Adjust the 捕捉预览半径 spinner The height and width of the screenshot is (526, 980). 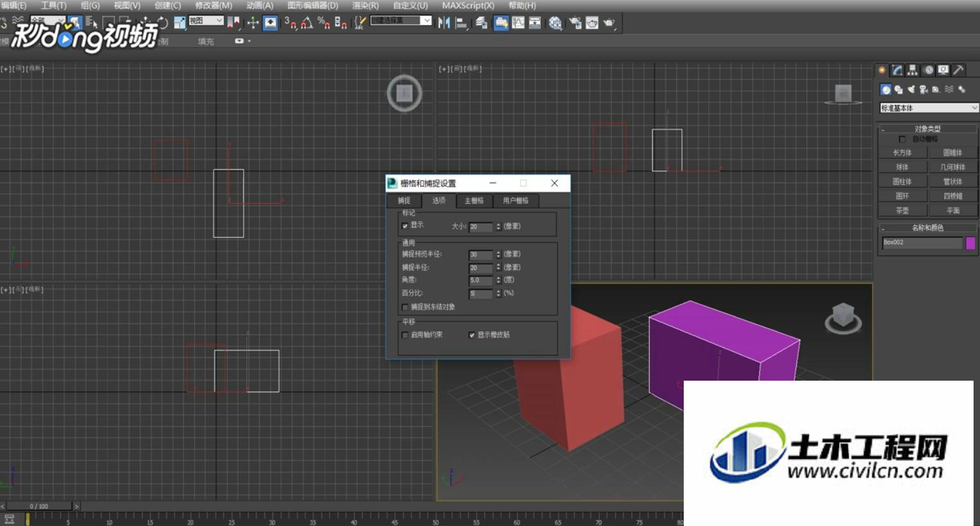[x=498, y=255]
